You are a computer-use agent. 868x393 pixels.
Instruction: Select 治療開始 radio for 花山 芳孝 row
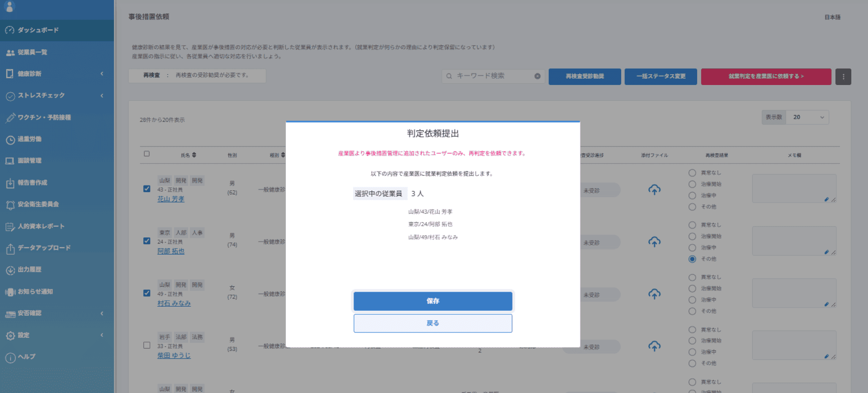pos(692,184)
